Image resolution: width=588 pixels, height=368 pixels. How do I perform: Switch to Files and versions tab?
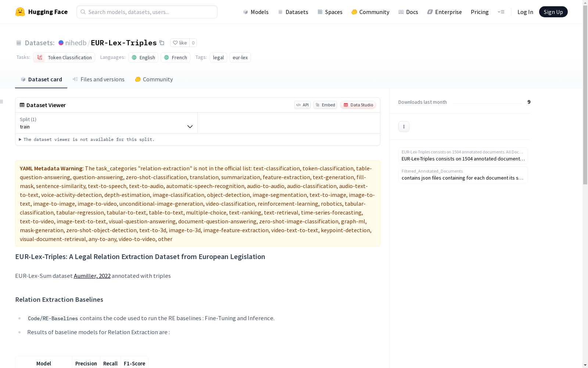tap(98, 79)
